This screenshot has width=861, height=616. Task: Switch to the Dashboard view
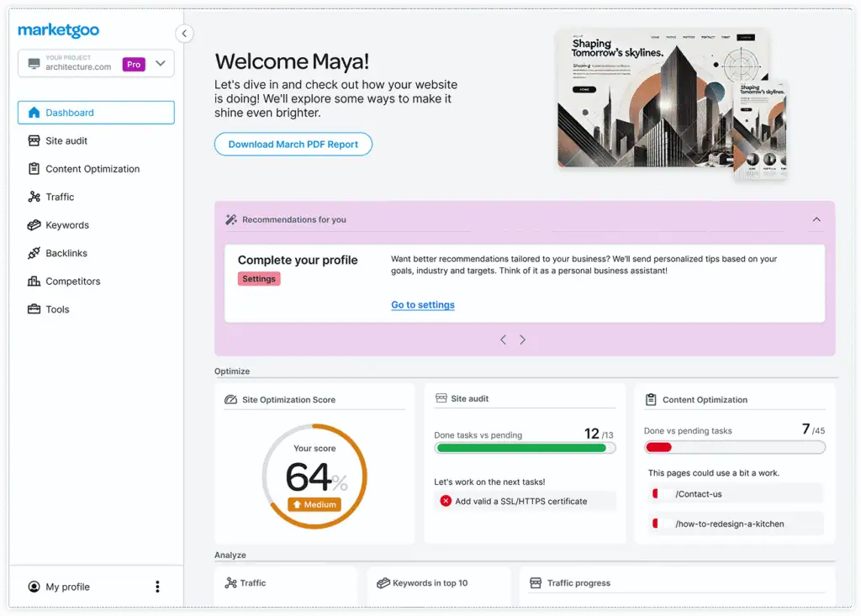71,112
